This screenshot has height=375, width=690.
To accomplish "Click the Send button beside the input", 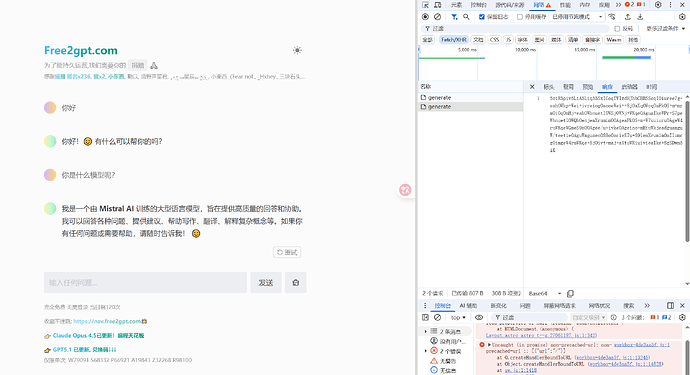I will pos(266,283).
